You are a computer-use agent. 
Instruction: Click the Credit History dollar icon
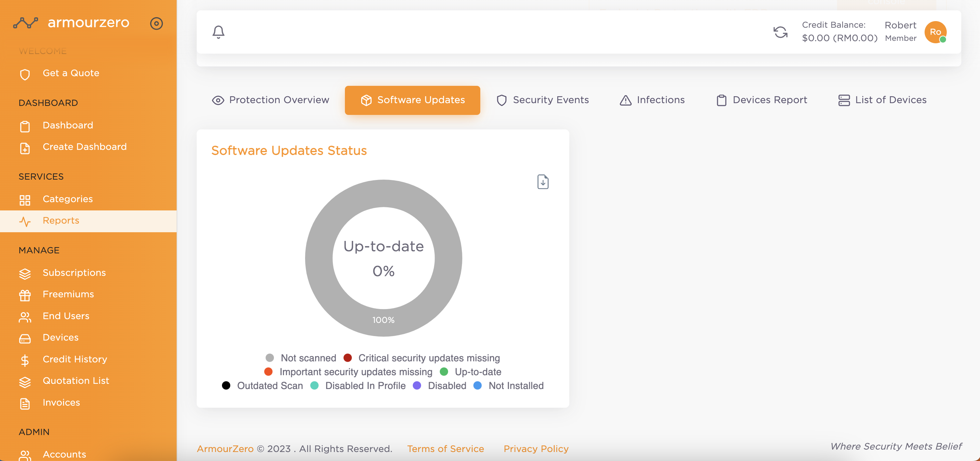25,360
